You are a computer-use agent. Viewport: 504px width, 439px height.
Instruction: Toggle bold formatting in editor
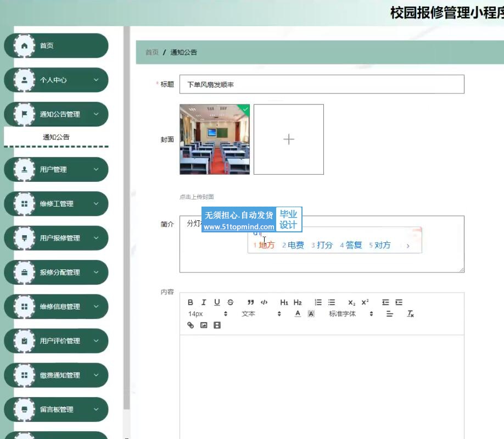coord(191,302)
